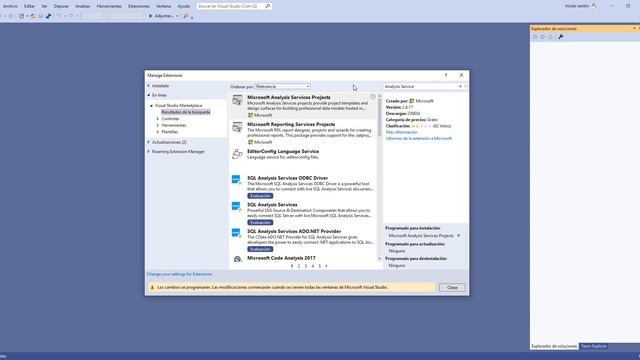
Task: Click the find-in-files toolbar icon after Adjuntar
Action: pos(186,16)
